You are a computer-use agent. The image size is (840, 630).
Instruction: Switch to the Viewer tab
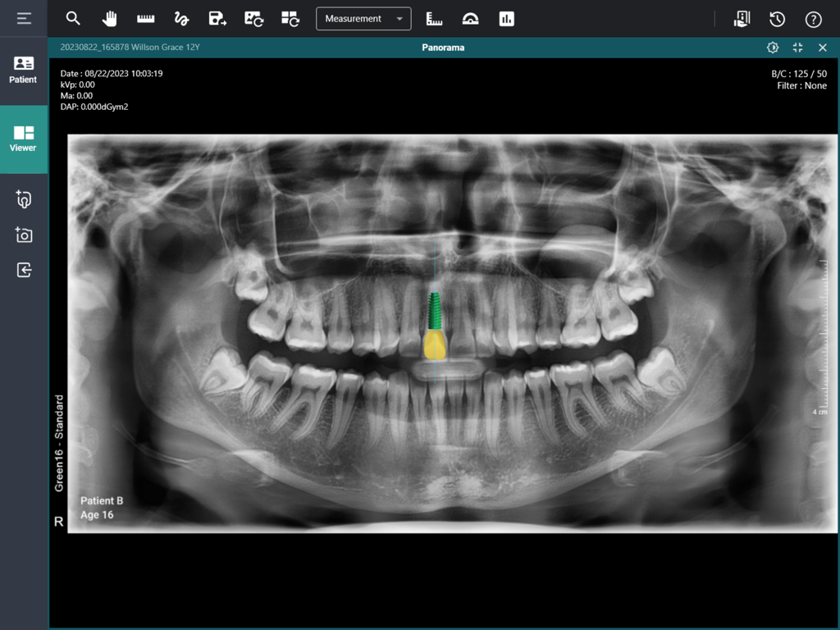point(24,138)
